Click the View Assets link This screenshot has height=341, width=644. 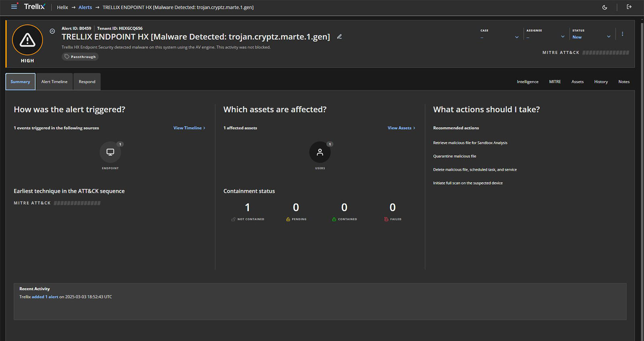pos(401,128)
